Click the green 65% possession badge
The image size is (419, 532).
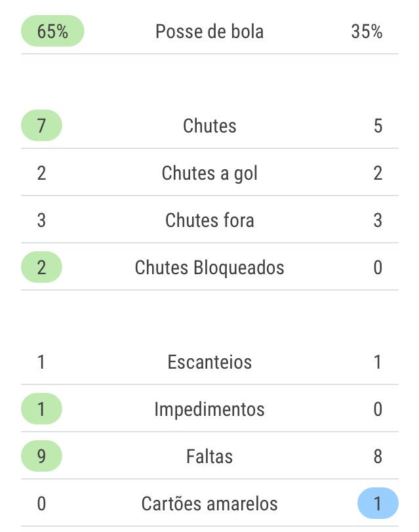point(52,31)
